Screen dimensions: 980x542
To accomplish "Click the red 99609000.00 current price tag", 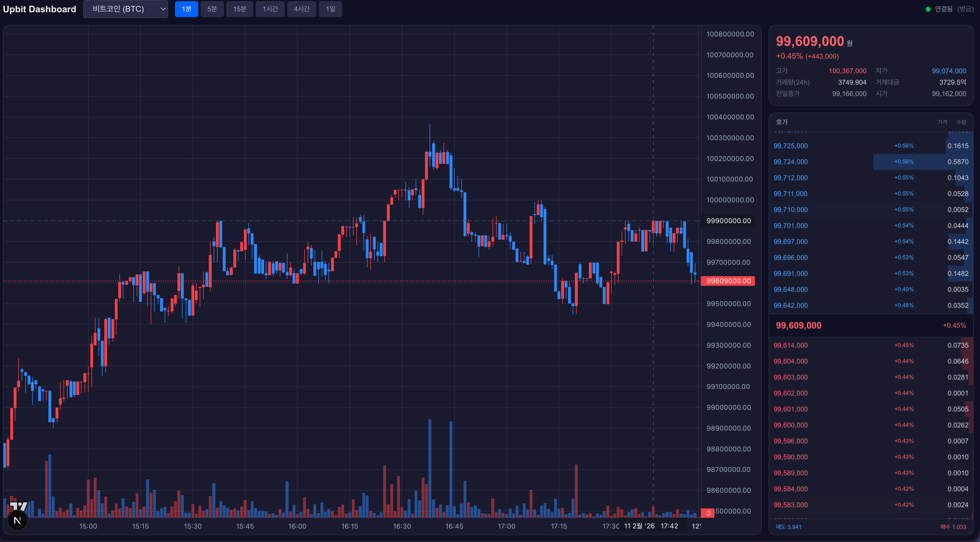I will pyautogui.click(x=728, y=281).
